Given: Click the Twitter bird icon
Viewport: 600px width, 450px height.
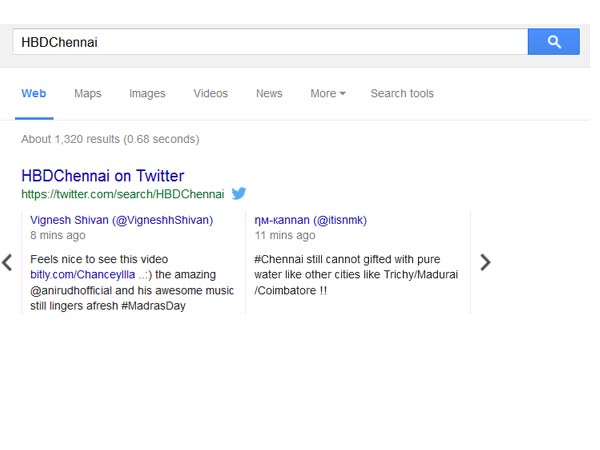Looking at the screenshot, I should pos(239,193).
